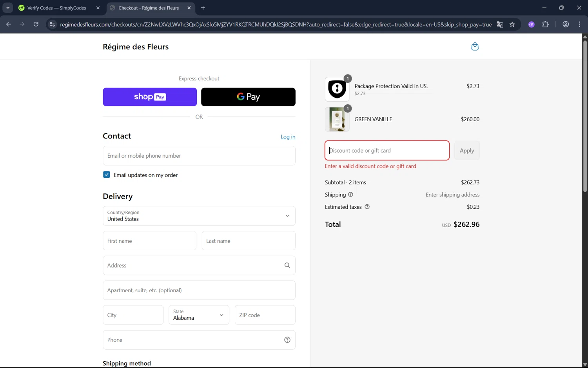Click the address search magnifier icon
The width and height of the screenshot is (588, 368).
pyautogui.click(x=287, y=265)
